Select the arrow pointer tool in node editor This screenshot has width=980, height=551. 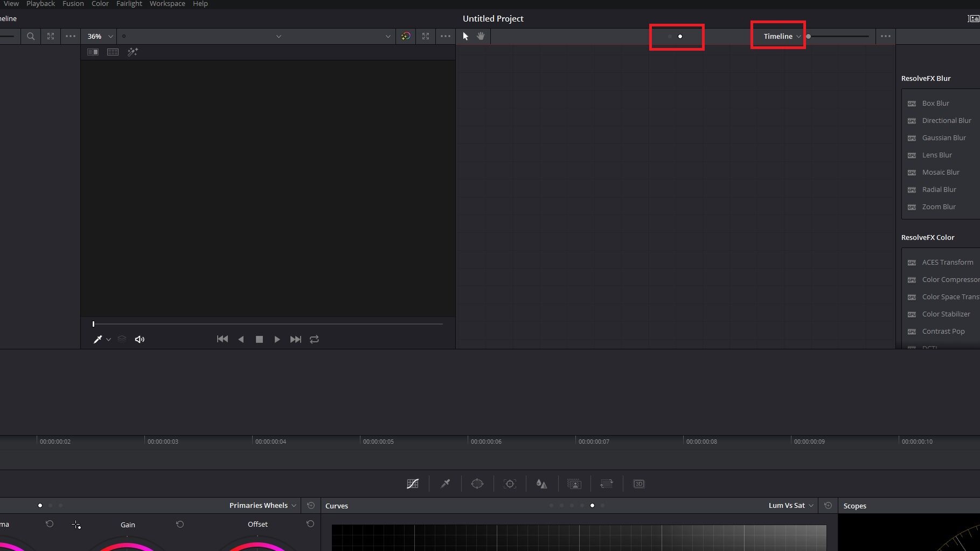point(466,36)
